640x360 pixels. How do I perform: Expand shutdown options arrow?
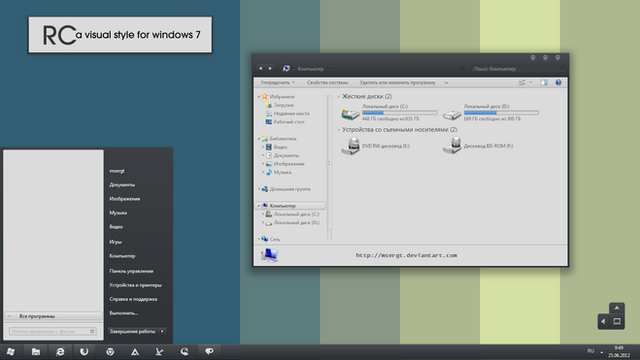point(162,331)
